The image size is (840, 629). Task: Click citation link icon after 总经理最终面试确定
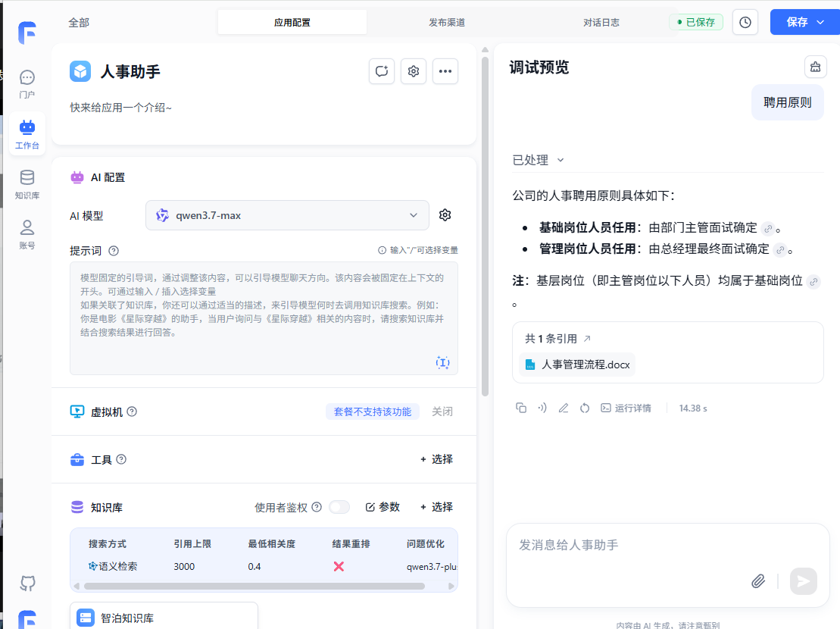(780, 249)
